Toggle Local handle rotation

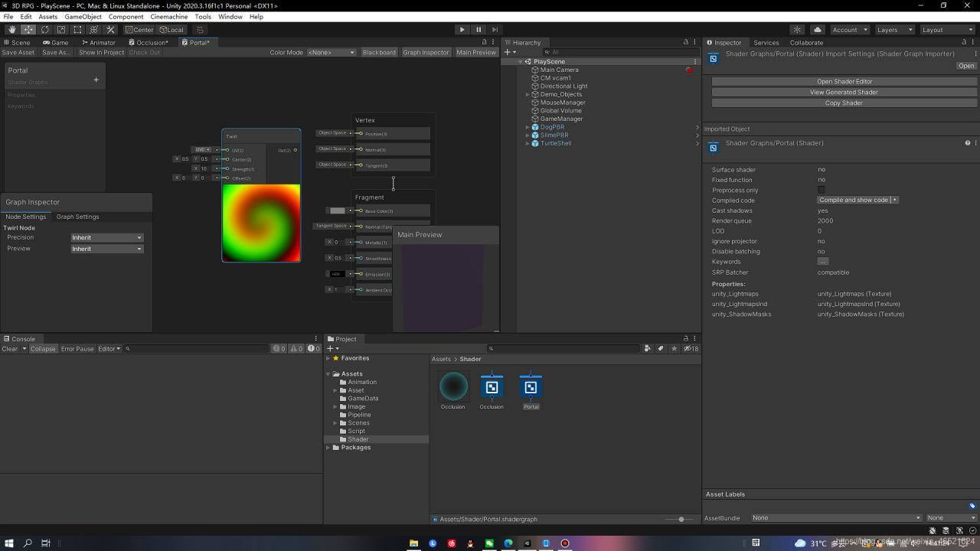(171, 30)
